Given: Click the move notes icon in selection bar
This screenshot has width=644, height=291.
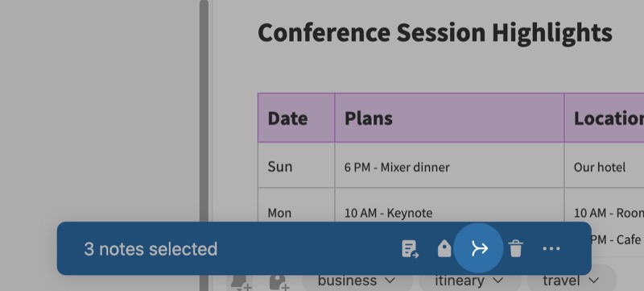Looking at the screenshot, I should pos(410,249).
